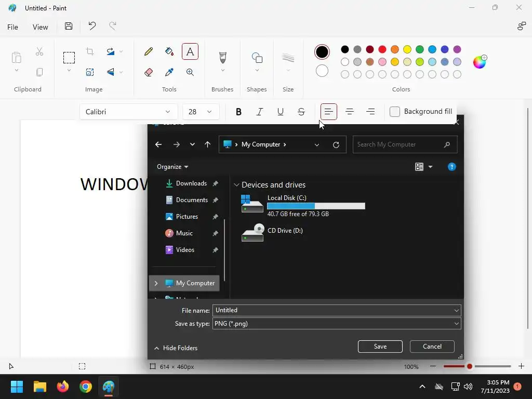The width and height of the screenshot is (532, 399).
Task: Click the zoom in plus button
Action: (x=521, y=366)
